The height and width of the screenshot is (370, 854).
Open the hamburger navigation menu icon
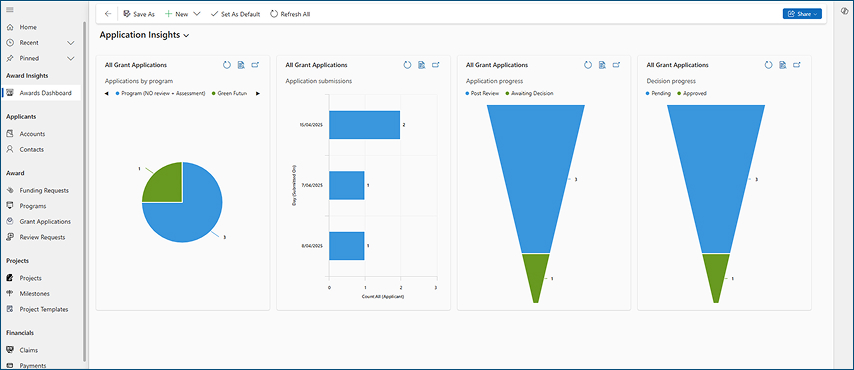[10, 10]
